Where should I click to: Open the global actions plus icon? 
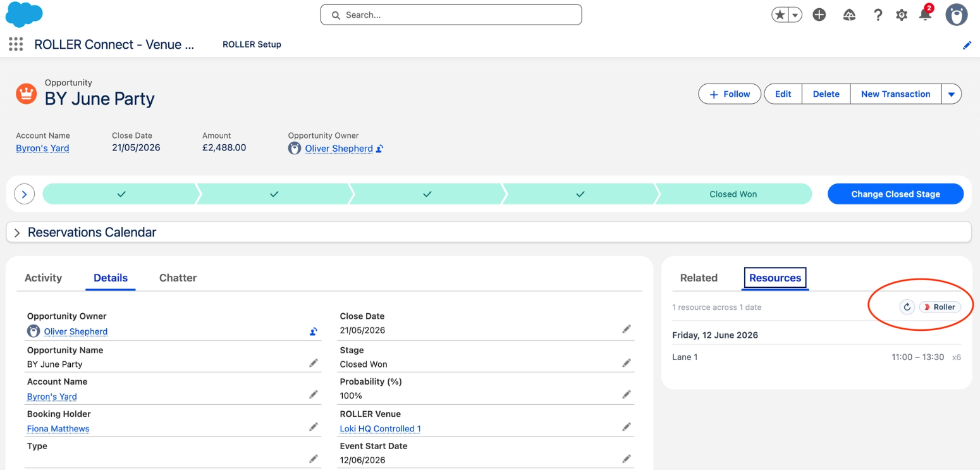[819, 15]
